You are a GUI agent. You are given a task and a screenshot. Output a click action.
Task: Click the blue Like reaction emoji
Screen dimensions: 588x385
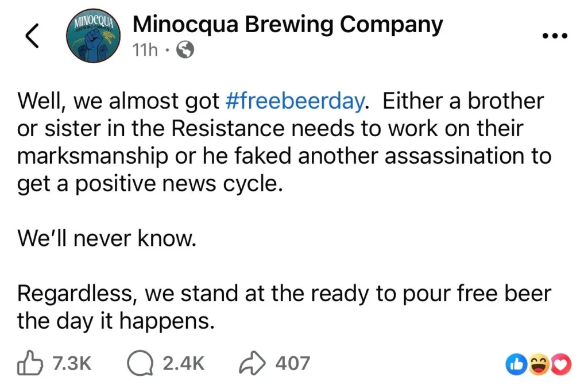pyautogui.click(x=516, y=363)
